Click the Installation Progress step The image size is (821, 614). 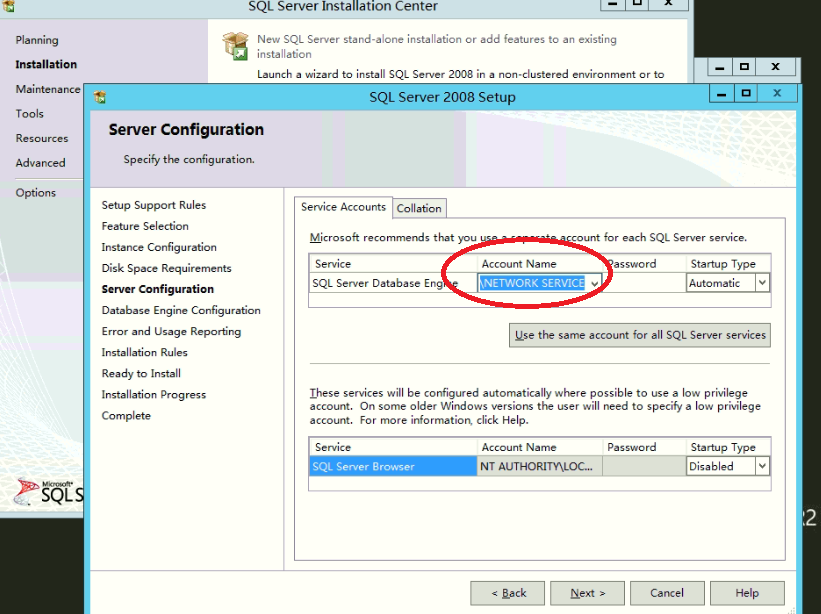pos(153,394)
